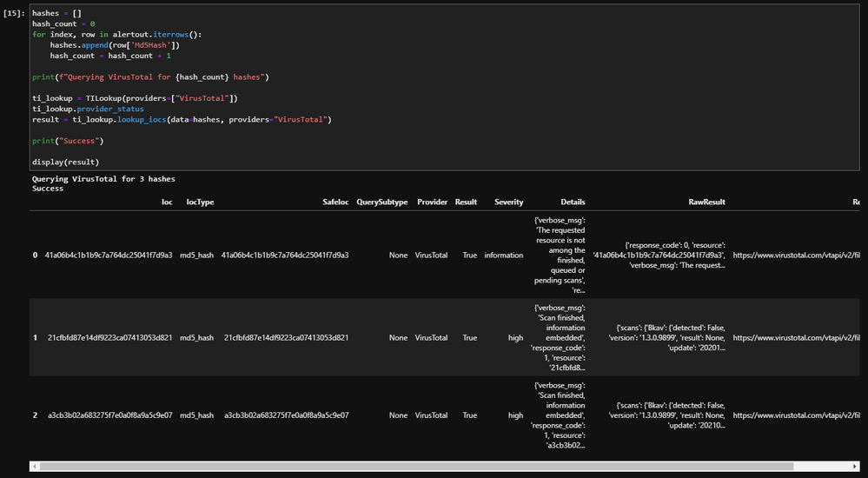Screen dimensions: 868x478
Task: Click the VirusTotal provider cell in row 2
Action: click(x=431, y=415)
